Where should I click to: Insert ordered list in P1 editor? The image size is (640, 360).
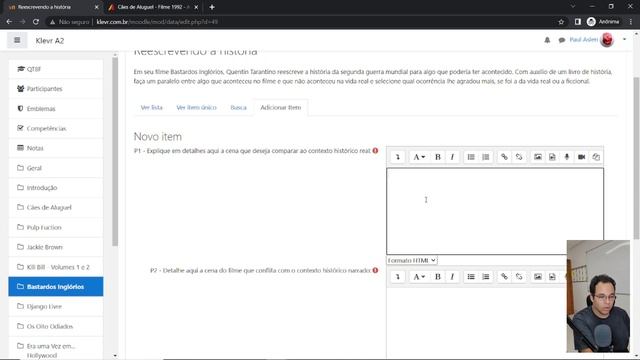486,157
